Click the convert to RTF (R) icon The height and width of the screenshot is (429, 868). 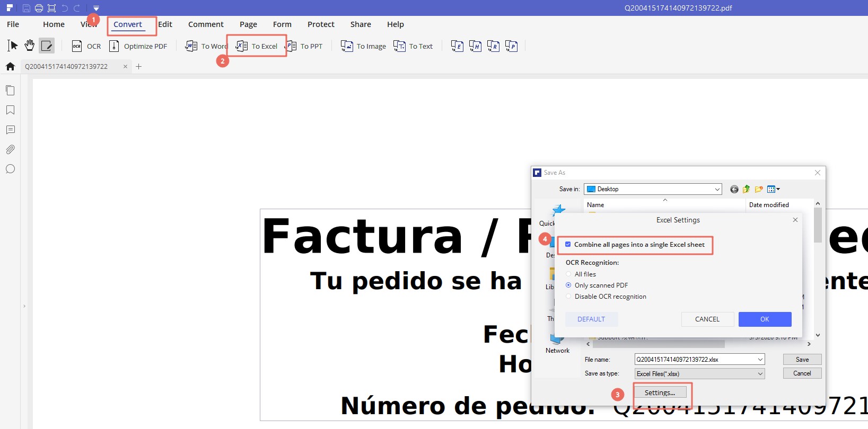pyautogui.click(x=493, y=46)
